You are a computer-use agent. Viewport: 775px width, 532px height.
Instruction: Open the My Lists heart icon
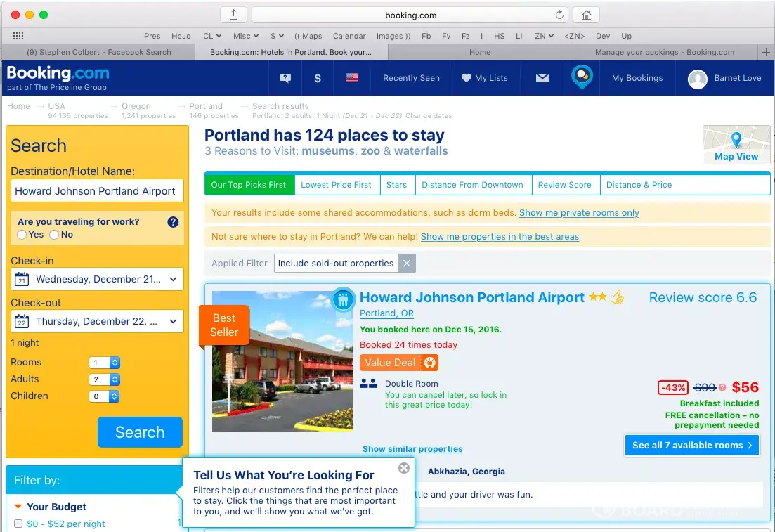(x=466, y=77)
